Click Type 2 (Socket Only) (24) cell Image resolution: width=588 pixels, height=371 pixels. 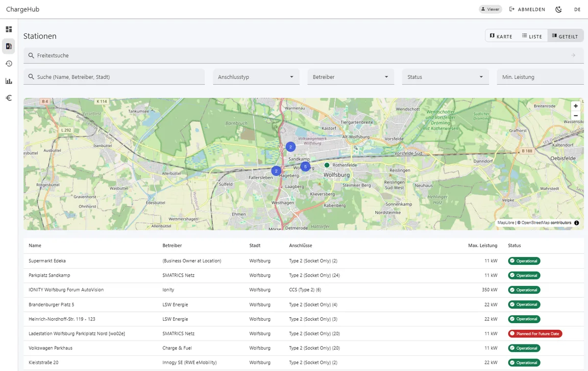pyautogui.click(x=314, y=276)
